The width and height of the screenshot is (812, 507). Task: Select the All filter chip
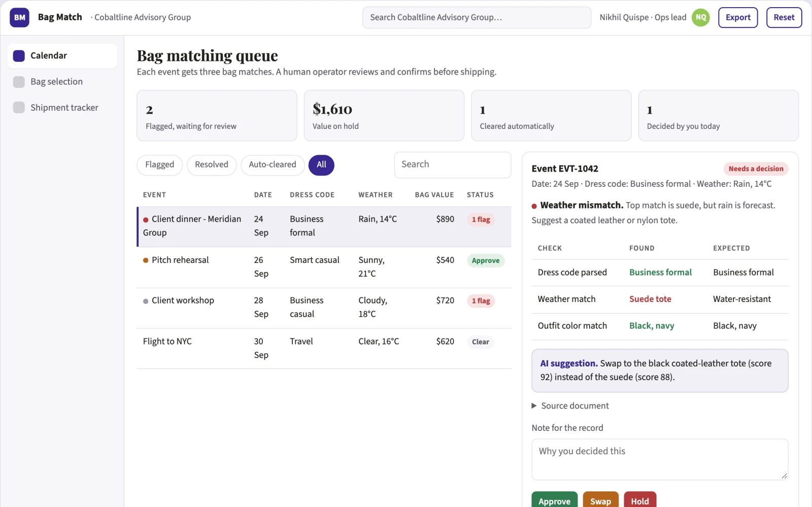321,165
